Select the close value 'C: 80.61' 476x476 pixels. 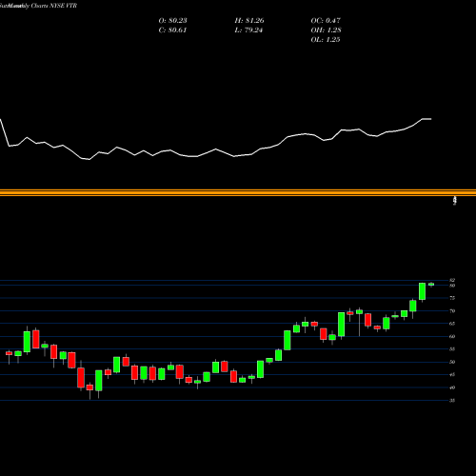[x=172, y=30]
